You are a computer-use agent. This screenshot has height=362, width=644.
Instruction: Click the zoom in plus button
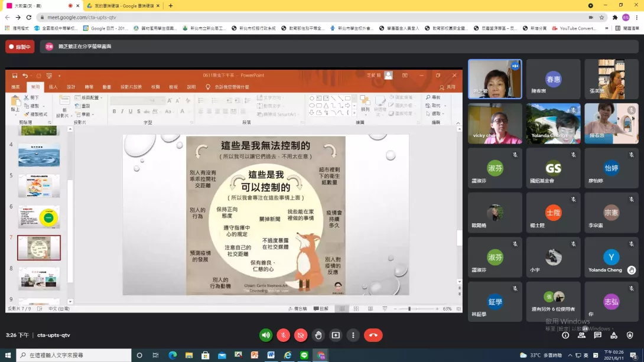pos(437,309)
